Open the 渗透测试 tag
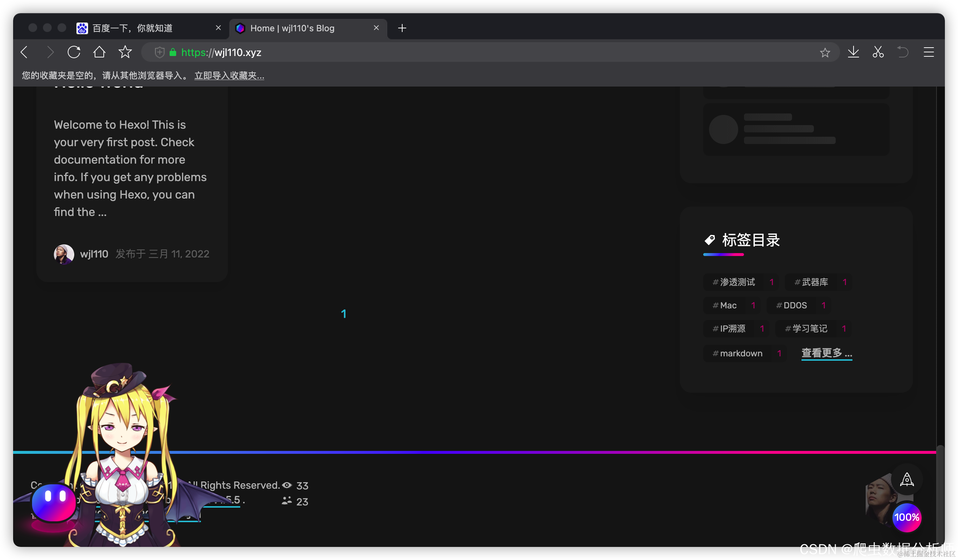 (737, 282)
